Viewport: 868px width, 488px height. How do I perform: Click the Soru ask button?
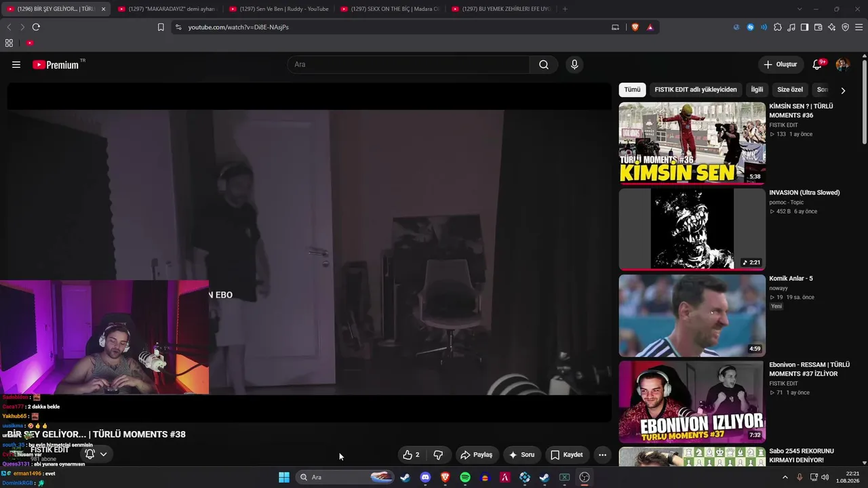pos(521,455)
